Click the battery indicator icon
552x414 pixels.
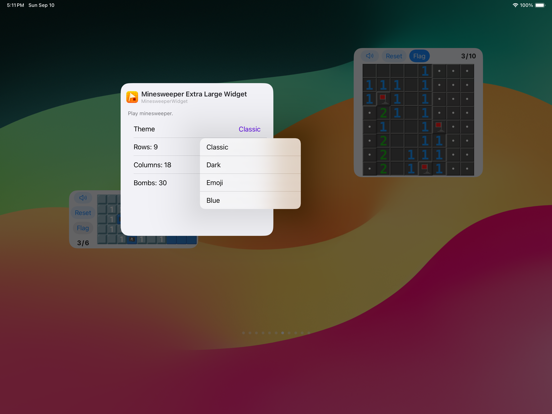pyautogui.click(x=540, y=5)
